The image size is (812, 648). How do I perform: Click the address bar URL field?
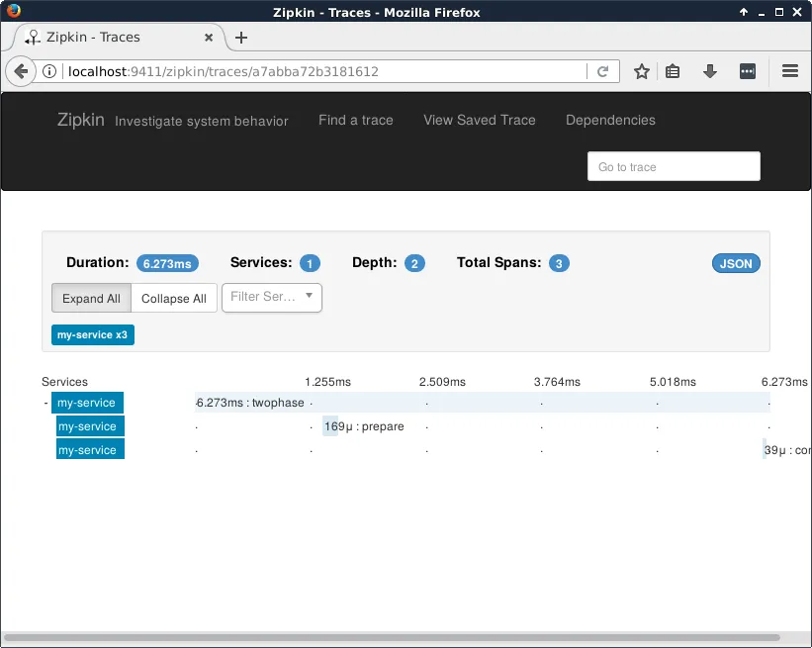[325, 71]
